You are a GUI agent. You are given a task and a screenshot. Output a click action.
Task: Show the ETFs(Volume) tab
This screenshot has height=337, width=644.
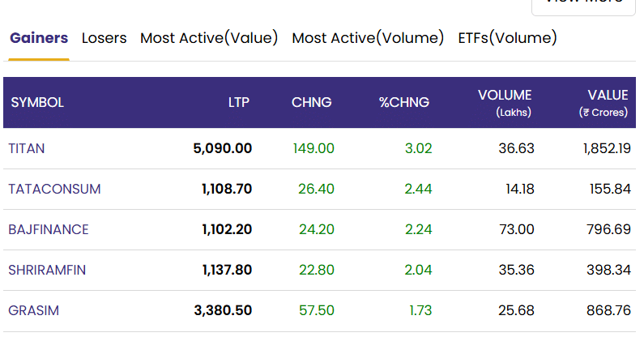508,38
